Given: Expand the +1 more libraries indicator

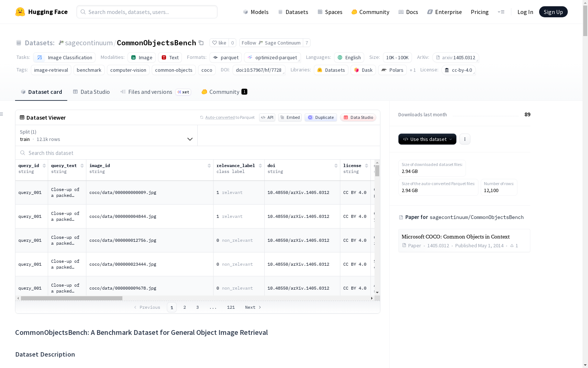Looking at the screenshot, I should (x=413, y=70).
